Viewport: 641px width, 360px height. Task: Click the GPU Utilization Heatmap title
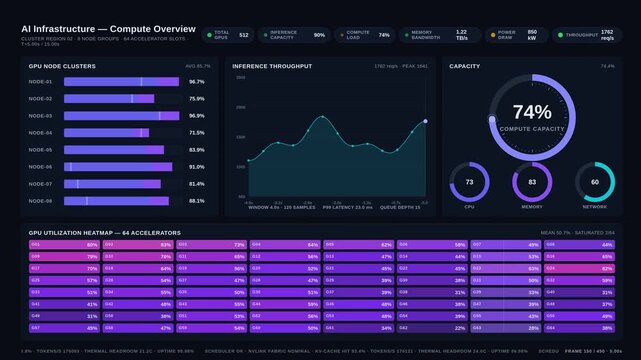coord(105,233)
